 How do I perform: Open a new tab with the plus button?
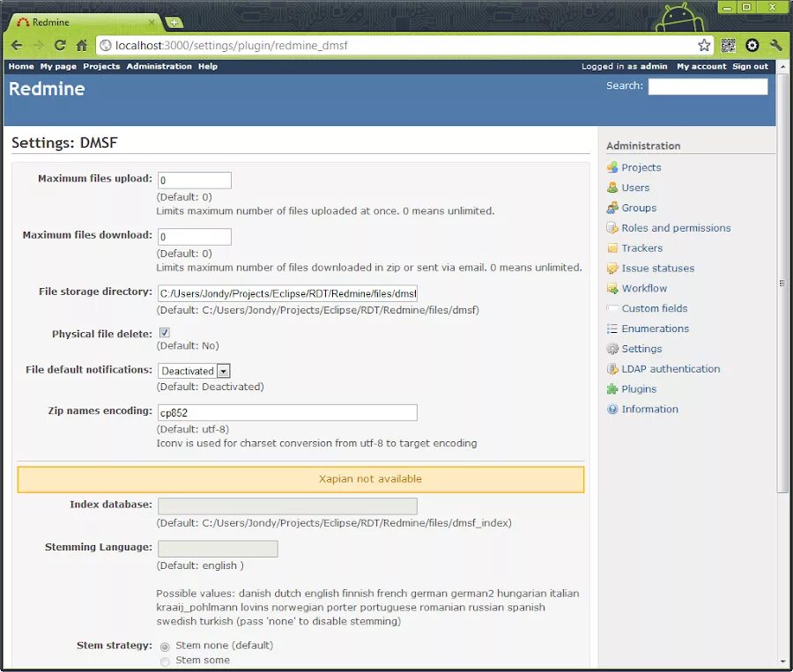(x=174, y=22)
